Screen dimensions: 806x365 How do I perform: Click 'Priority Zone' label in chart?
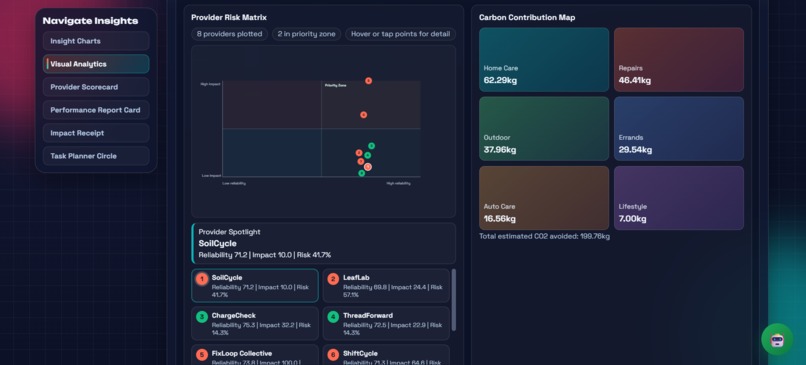tap(336, 85)
